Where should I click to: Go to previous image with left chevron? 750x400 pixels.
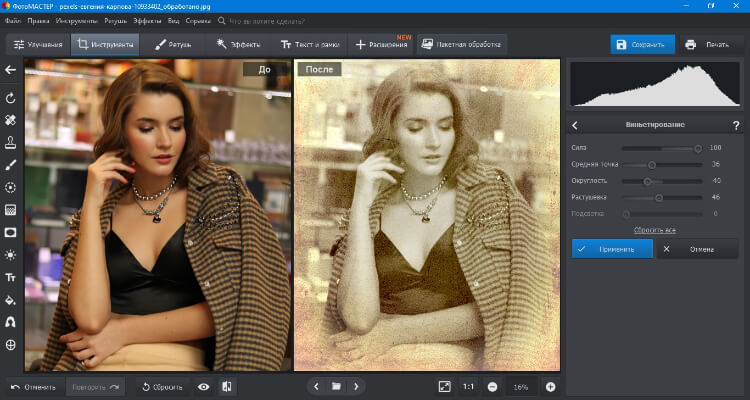[316, 386]
